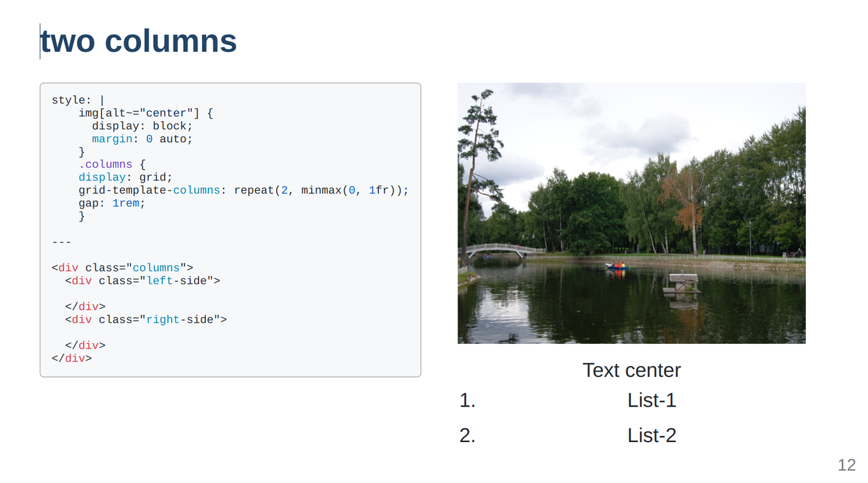The width and height of the screenshot is (868, 483).
Task: Select the "List-1" list item
Action: [x=652, y=400]
